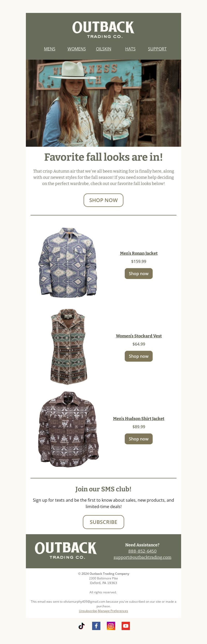Visit the SUPPORT navigation link

pyautogui.click(x=157, y=49)
